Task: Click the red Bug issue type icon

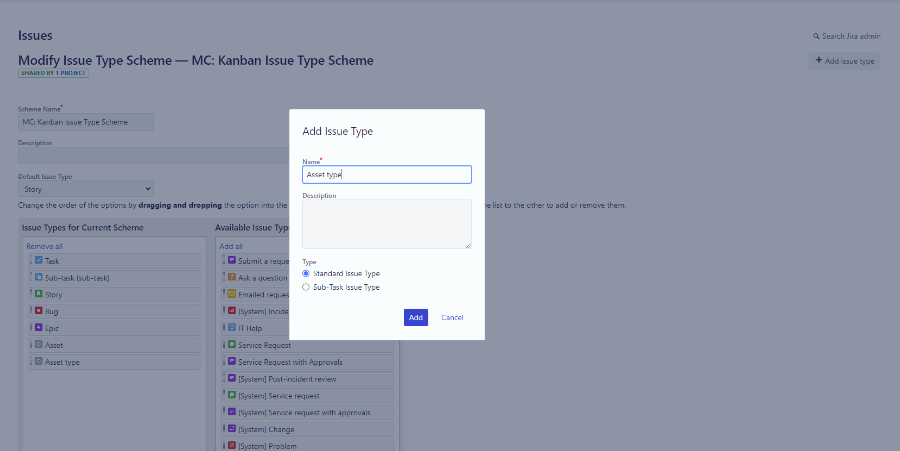Action: 39,311
